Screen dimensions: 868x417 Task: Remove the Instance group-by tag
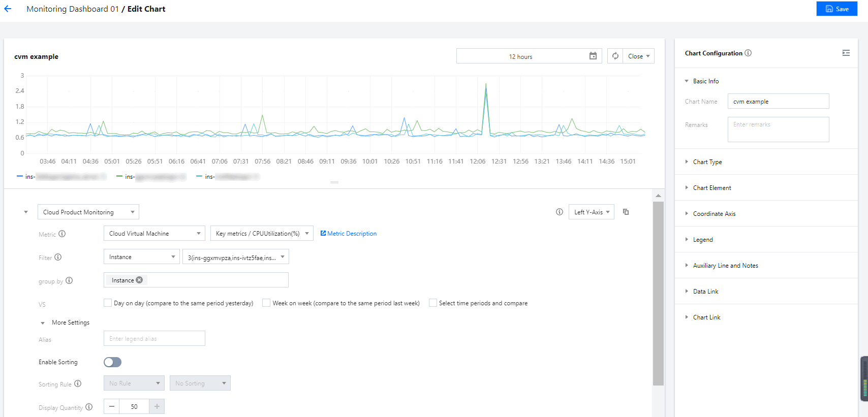(139, 280)
